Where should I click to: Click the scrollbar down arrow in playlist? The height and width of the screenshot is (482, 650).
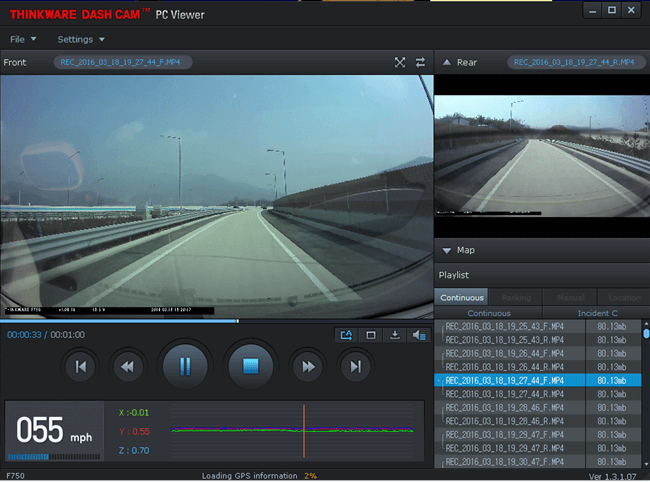tap(646, 465)
